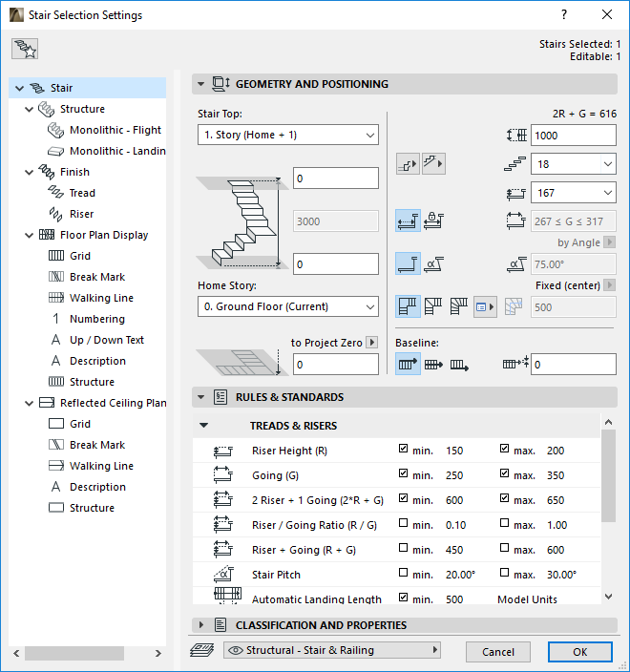Click the Cancel button
Viewport: 630px width, 672px height.
(x=498, y=652)
